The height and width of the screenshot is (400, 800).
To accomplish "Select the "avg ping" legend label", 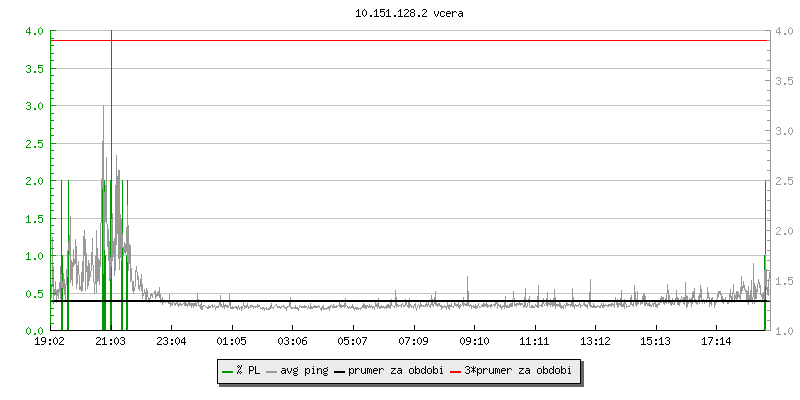I will pyautogui.click(x=304, y=371).
